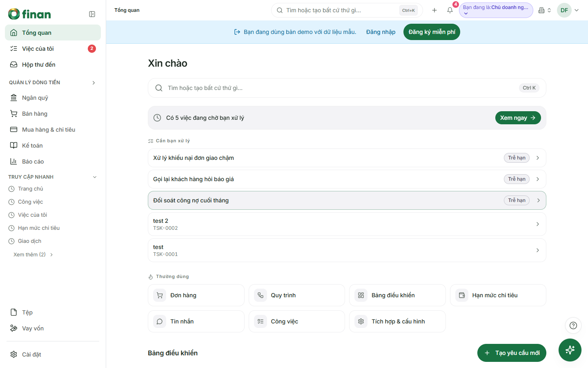Open task Gọi lại khách hàng hỏi báo giá
This screenshot has height=368, width=588.
click(347, 179)
